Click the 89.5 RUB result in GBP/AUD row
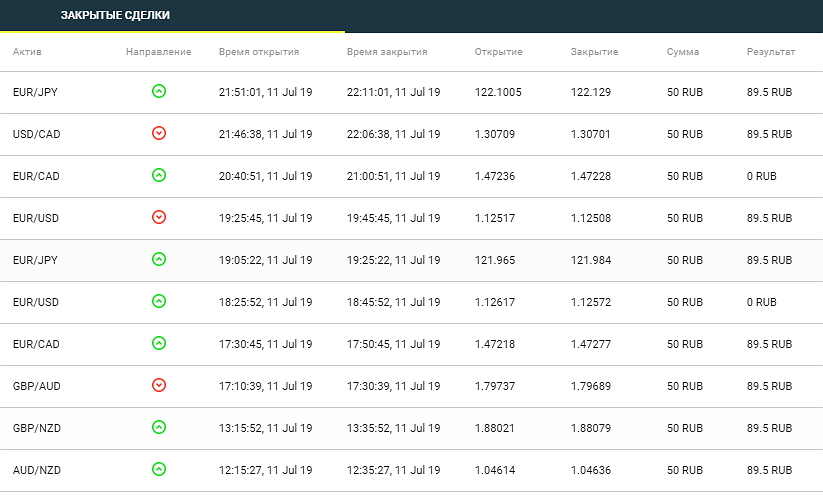The width and height of the screenshot is (823, 499). click(769, 386)
